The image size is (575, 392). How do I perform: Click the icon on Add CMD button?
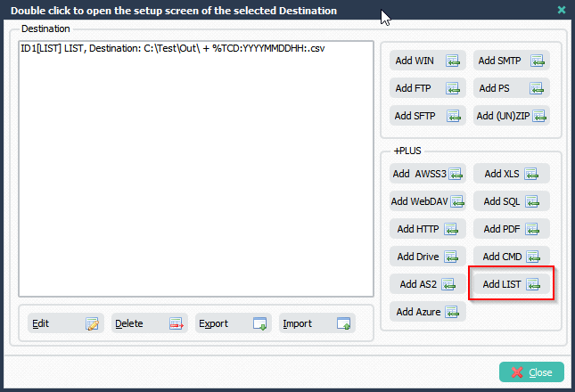(x=533, y=257)
